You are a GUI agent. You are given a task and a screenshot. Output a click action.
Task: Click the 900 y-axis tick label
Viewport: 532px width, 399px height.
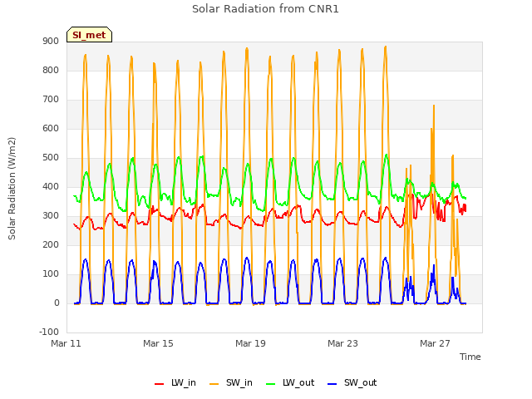pyautogui.click(x=51, y=42)
